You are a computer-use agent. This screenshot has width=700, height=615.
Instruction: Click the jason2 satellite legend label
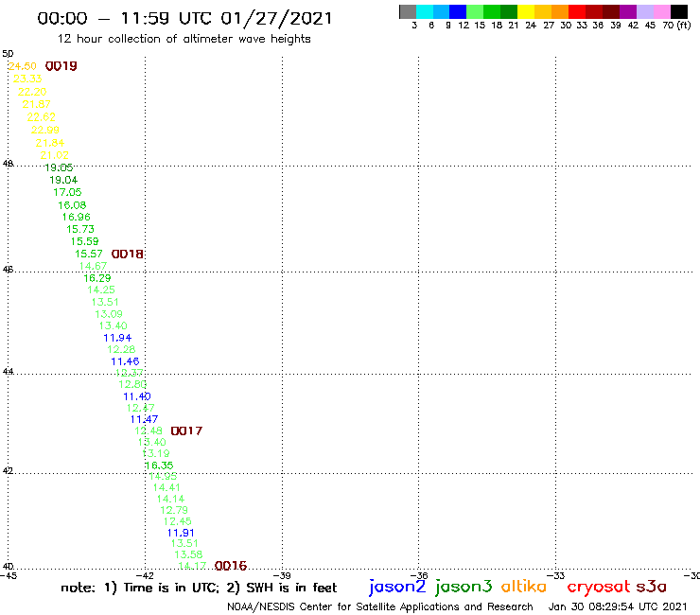397,587
